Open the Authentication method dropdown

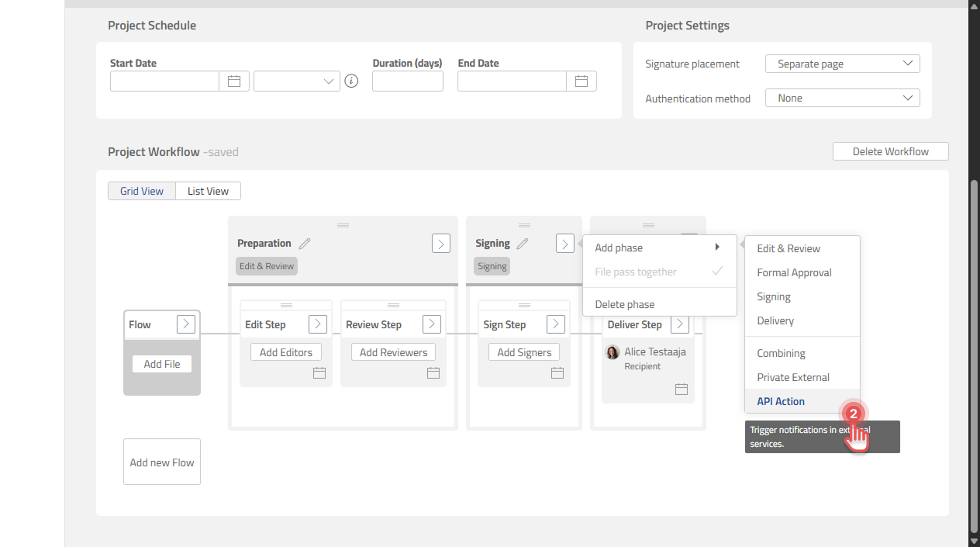click(843, 98)
